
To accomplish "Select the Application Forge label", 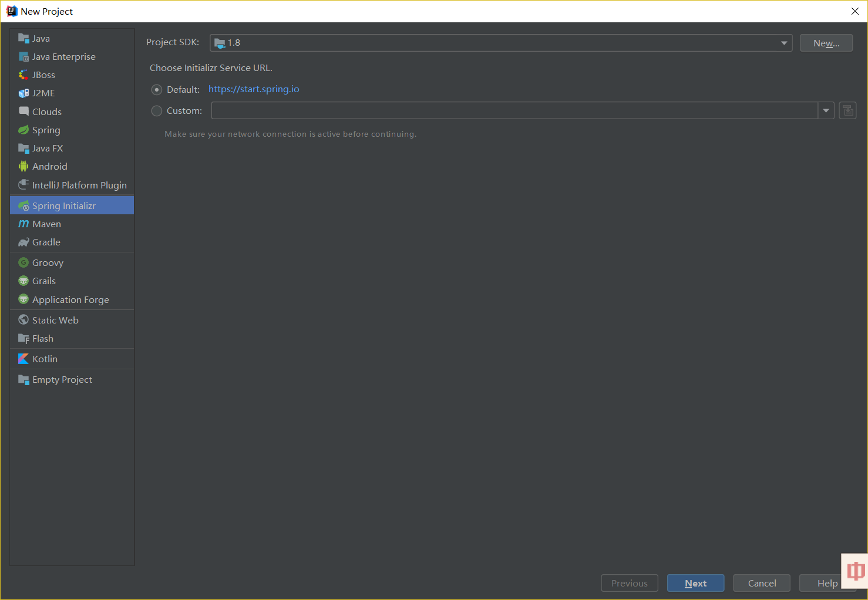I will click(x=70, y=300).
